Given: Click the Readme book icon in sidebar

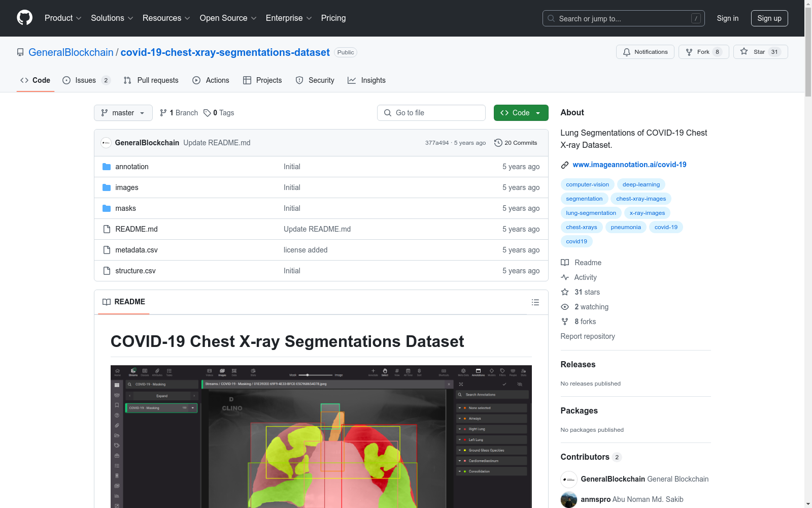Looking at the screenshot, I should [x=565, y=263].
